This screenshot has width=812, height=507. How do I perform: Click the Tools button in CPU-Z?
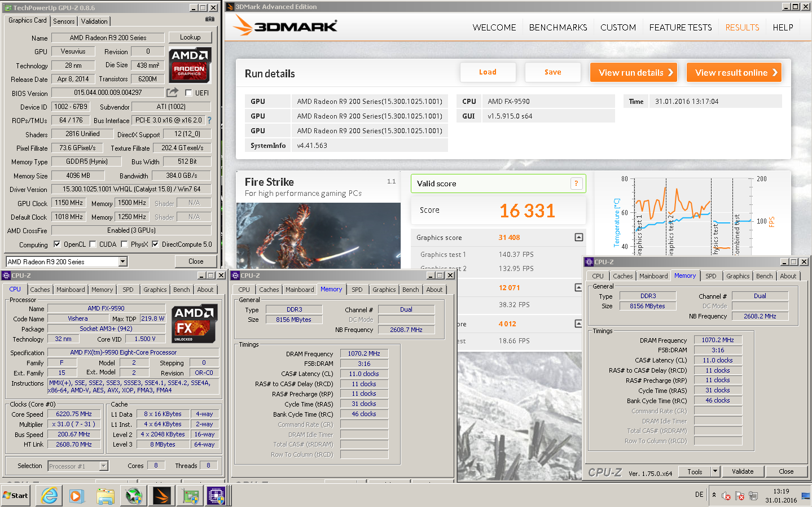[x=695, y=471]
